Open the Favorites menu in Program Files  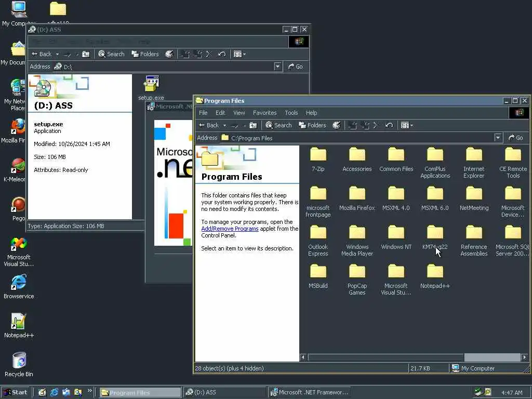click(264, 113)
